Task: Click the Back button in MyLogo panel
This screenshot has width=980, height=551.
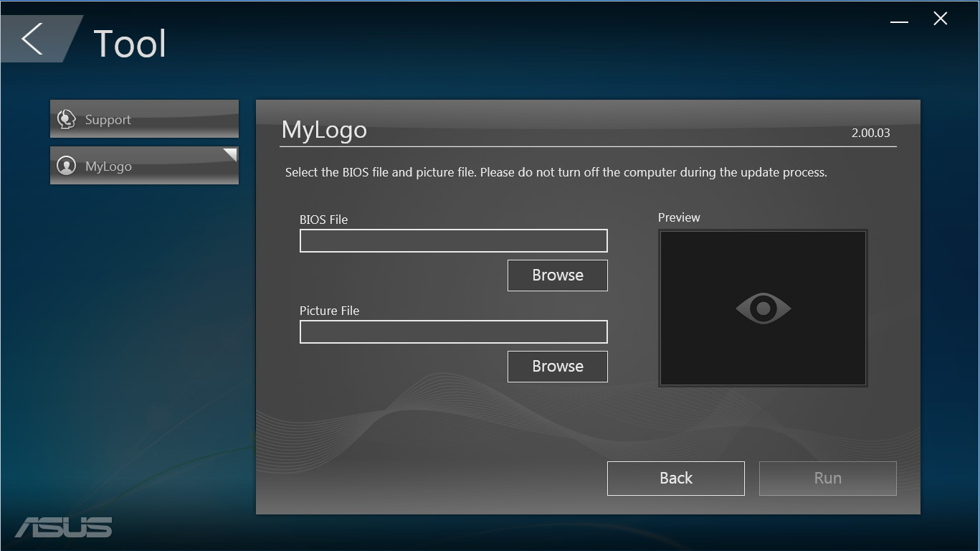Action: 676,479
